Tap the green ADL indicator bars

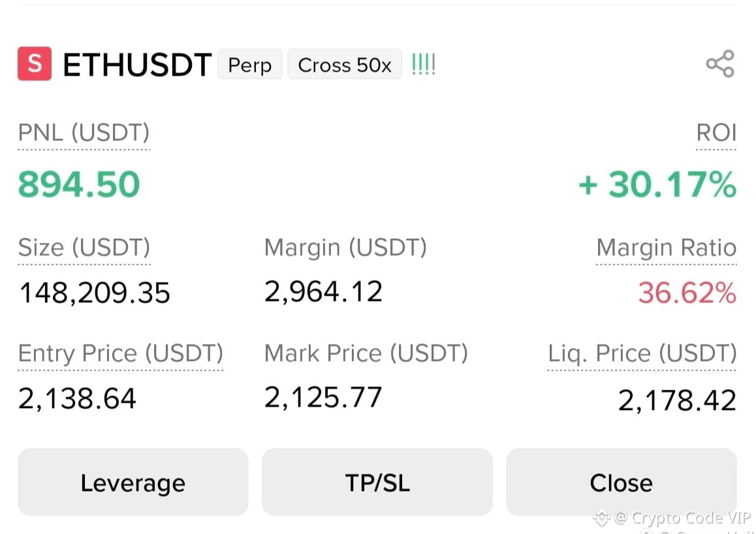(423, 64)
